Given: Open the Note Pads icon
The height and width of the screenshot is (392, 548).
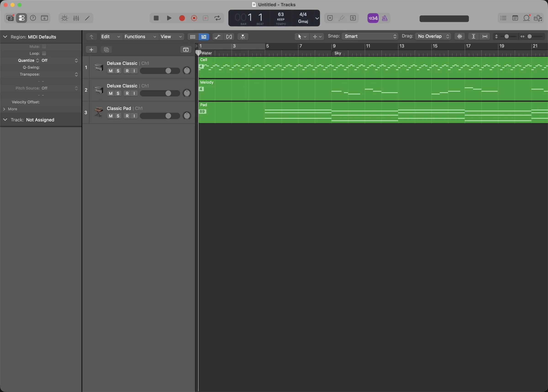Looking at the screenshot, I should pyautogui.click(x=515, y=18).
